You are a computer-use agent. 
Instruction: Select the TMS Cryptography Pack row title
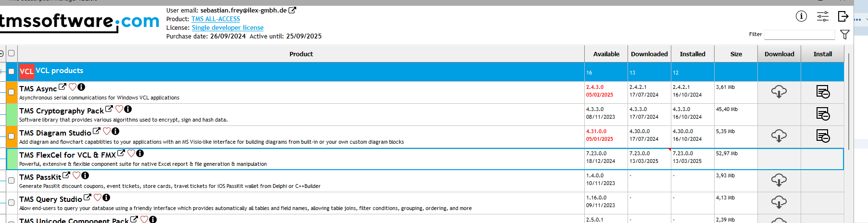62,111
